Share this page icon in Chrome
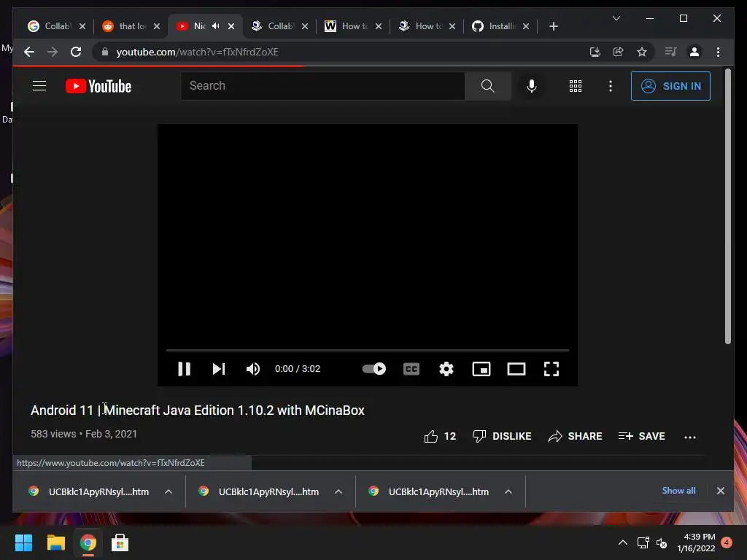Screen dimensions: 747x560 pyautogui.click(x=618, y=52)
